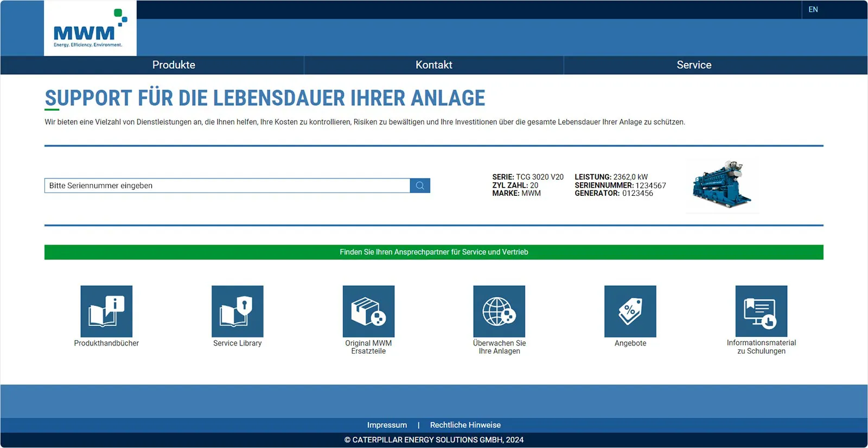Select the LEISTUNG: 2362,0 kW text

[611, 177]
